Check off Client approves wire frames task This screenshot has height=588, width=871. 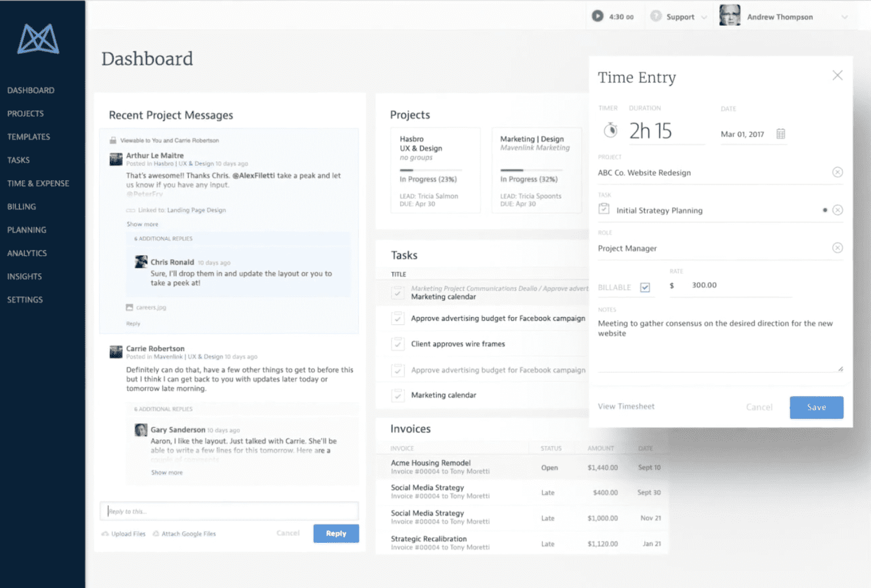(398, 344)
